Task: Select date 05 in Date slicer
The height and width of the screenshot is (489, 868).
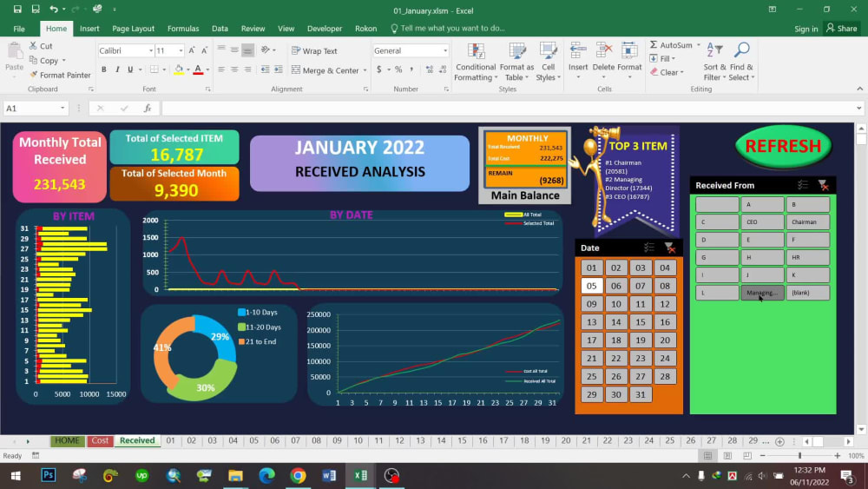Action: 591,286
